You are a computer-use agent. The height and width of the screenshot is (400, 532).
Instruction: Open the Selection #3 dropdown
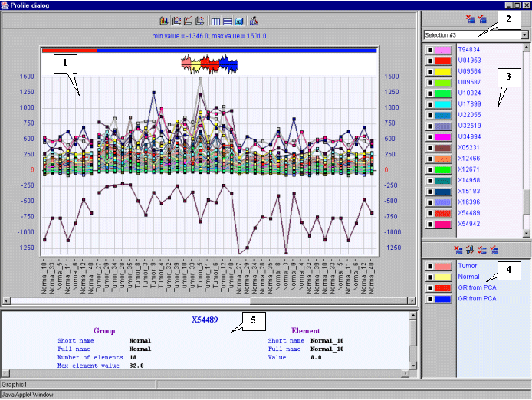pos(524,34)
